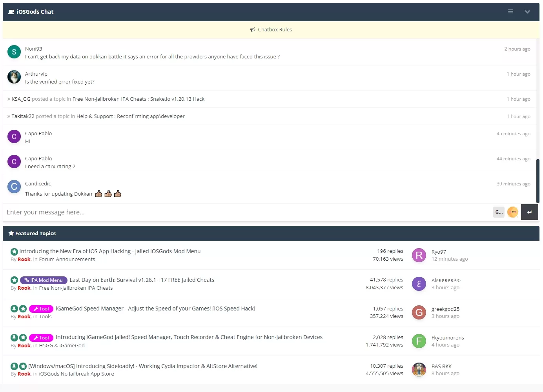
Task: Click in the message input field
Action: click(247, 212)
